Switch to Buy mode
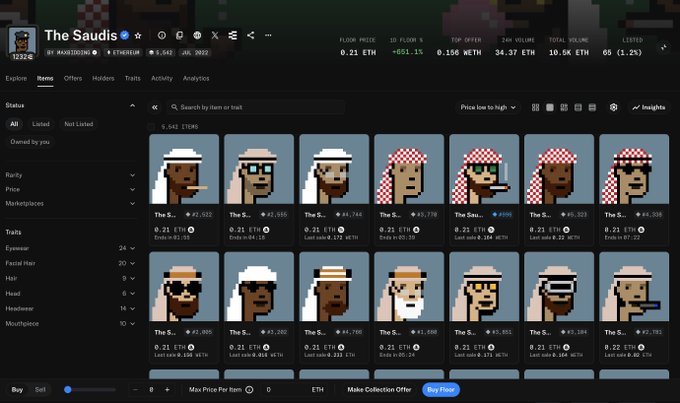 (x=17, y=390)
